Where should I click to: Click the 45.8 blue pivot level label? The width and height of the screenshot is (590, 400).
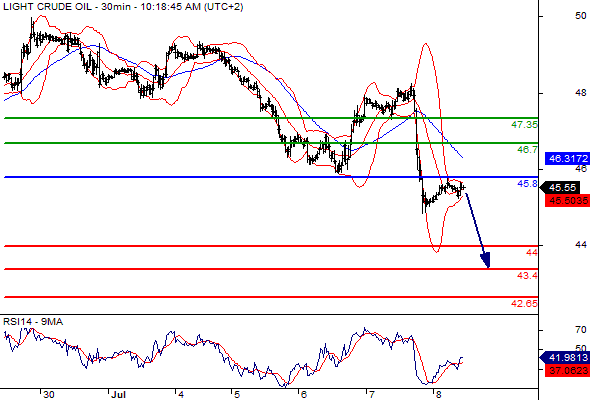tap(527, 184)
